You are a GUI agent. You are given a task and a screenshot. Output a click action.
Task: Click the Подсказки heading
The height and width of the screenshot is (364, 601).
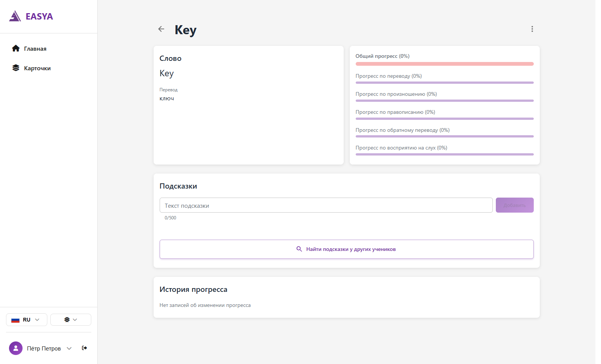pyautogui.click(x=178, y=186)
